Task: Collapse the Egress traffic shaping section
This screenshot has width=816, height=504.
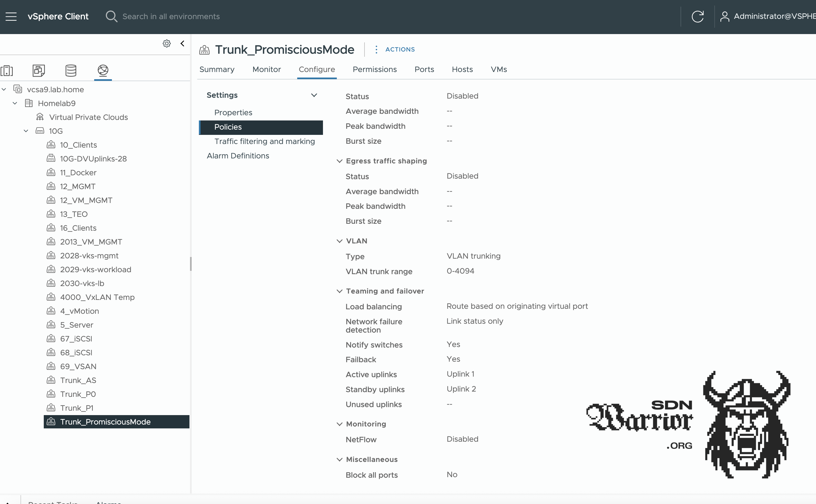Action: (x=339, y=161)
